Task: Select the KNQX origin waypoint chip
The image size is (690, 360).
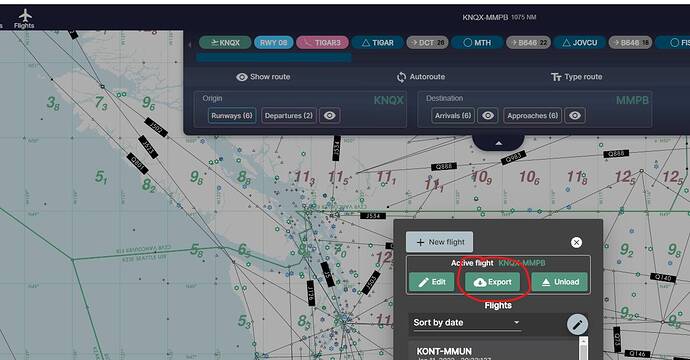Action: [225, 43]
